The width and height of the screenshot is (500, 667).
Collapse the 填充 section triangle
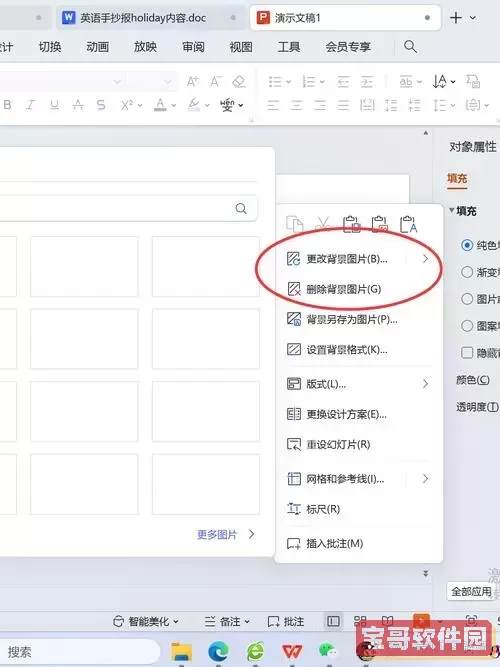click(451, 210)
